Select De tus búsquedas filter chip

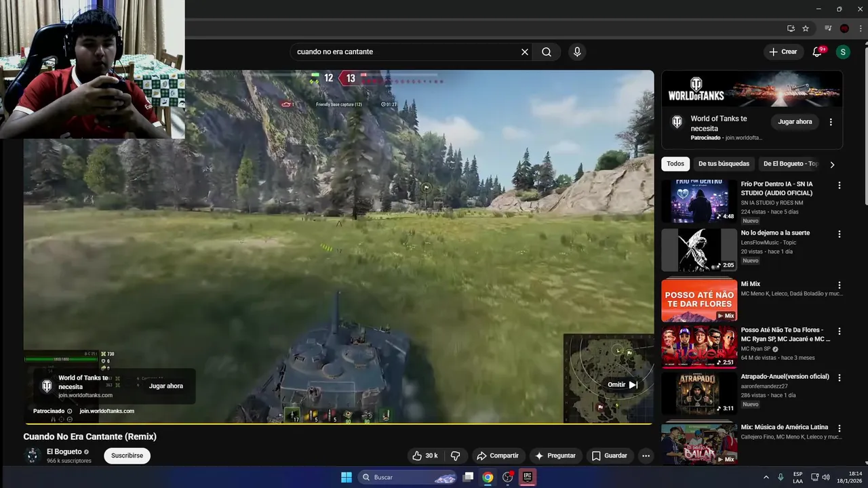[724, 163]
